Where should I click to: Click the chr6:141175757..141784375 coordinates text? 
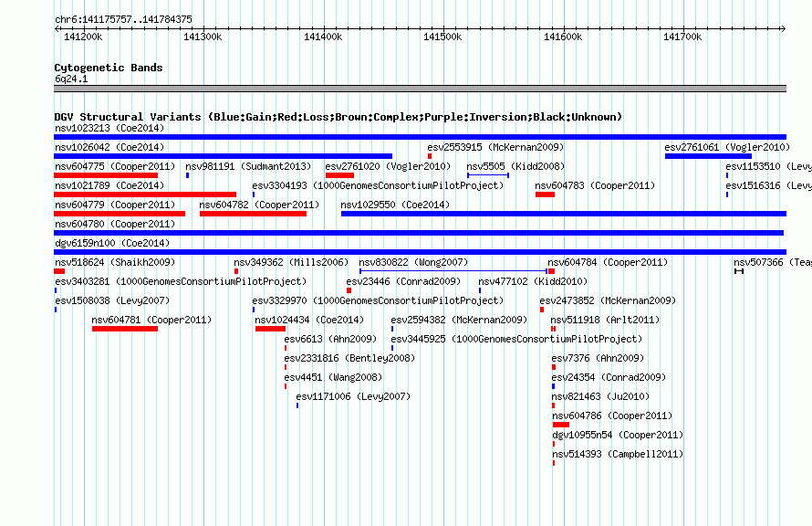click(123, 19)
